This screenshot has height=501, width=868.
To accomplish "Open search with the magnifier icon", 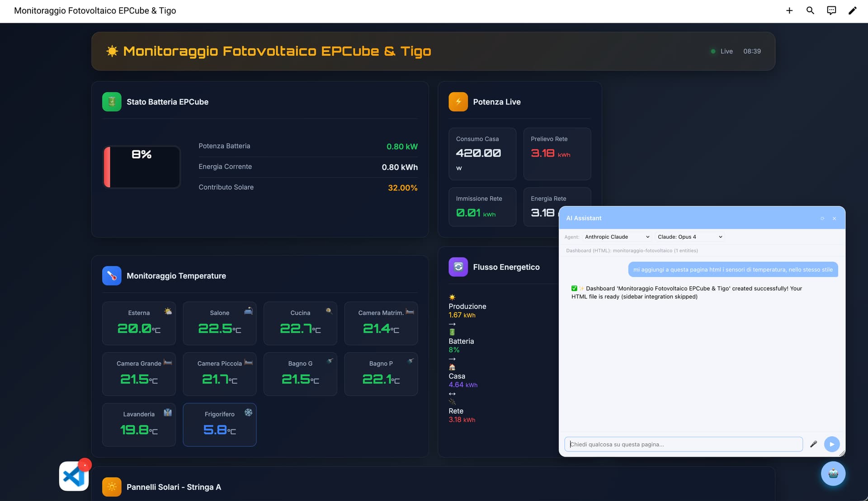I will [810, 10].
